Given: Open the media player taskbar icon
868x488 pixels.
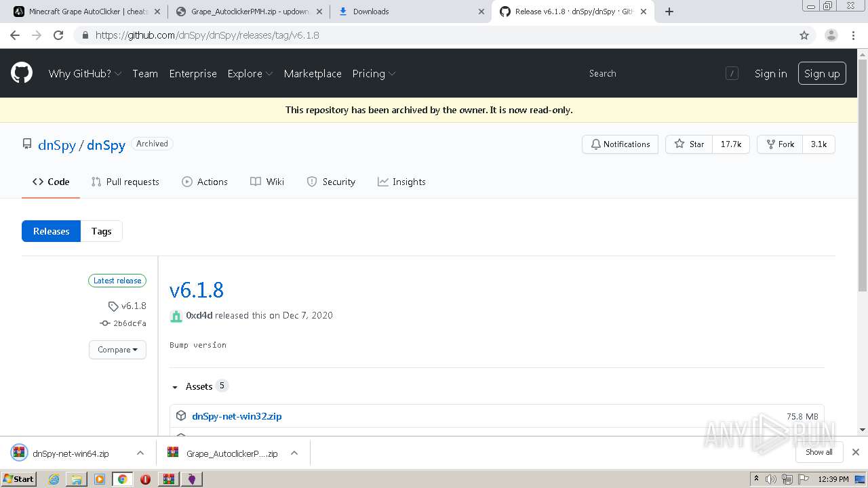Looking at the screenshot, I should click(x=100, y=479).
